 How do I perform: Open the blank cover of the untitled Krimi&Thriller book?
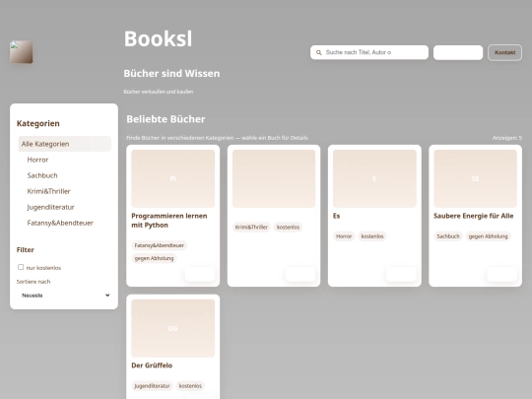click(x=274, y=178)
